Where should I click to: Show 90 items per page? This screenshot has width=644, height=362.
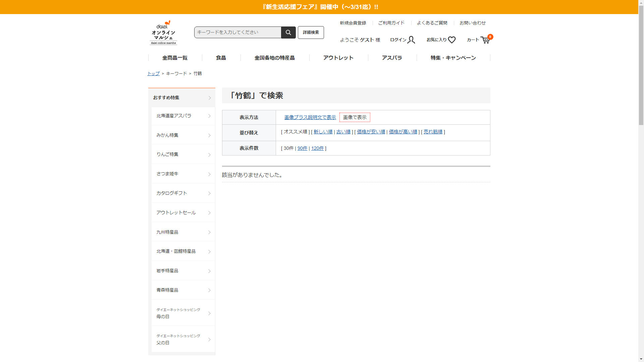[302, 148]
